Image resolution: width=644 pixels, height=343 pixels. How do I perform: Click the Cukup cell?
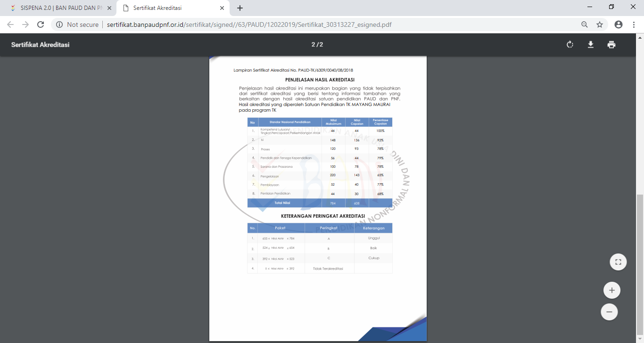point(373,258)
